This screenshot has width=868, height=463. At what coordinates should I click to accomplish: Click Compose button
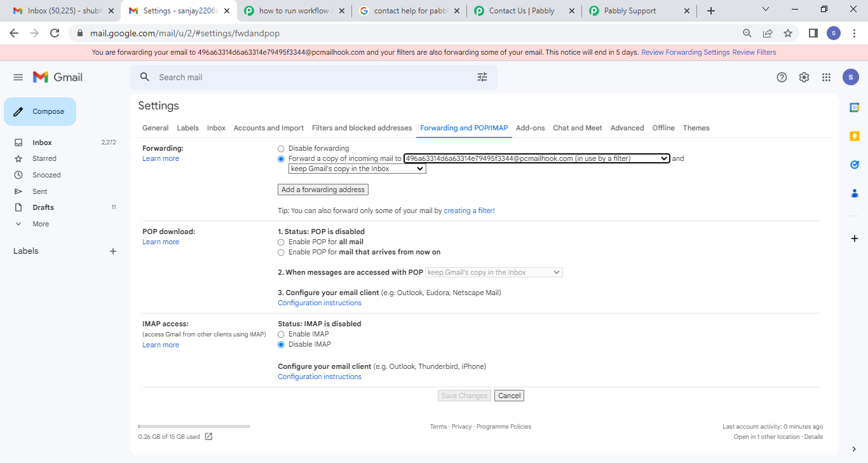[x=40, y=111]
